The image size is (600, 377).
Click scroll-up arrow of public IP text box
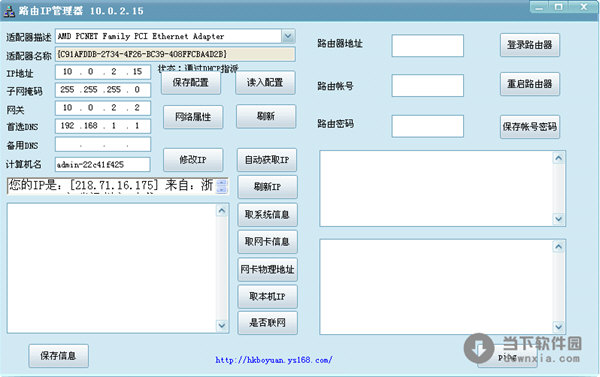[x=222, y=183]
